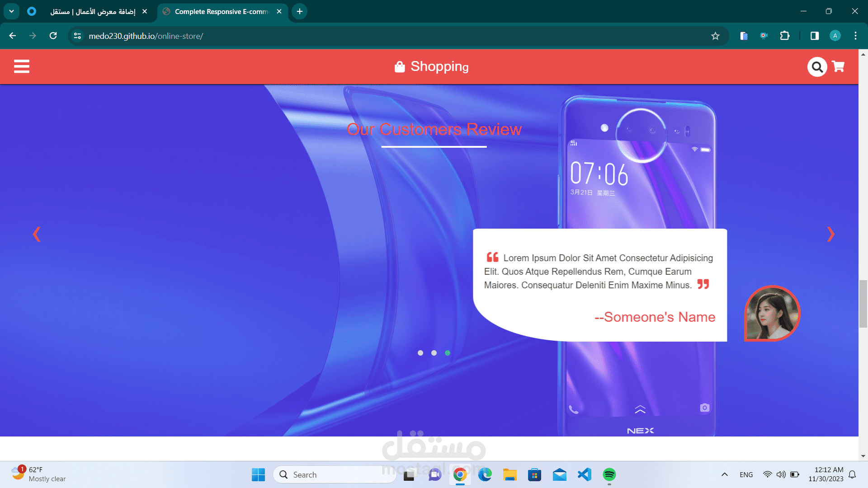This screenshot has height=488, width=868.
Task: Click the Lorem Ipsum review text
Action: (x=599, y=271)
